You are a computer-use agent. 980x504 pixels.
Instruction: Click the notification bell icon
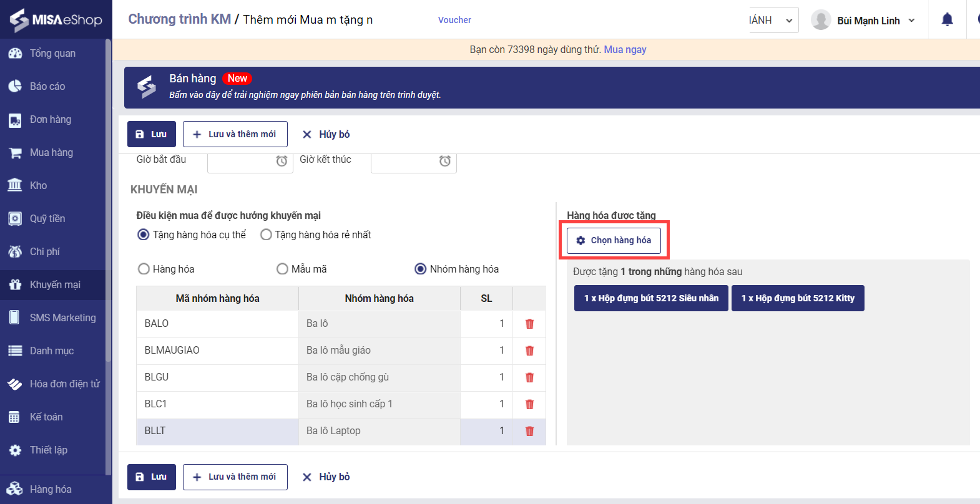(947, 20)
